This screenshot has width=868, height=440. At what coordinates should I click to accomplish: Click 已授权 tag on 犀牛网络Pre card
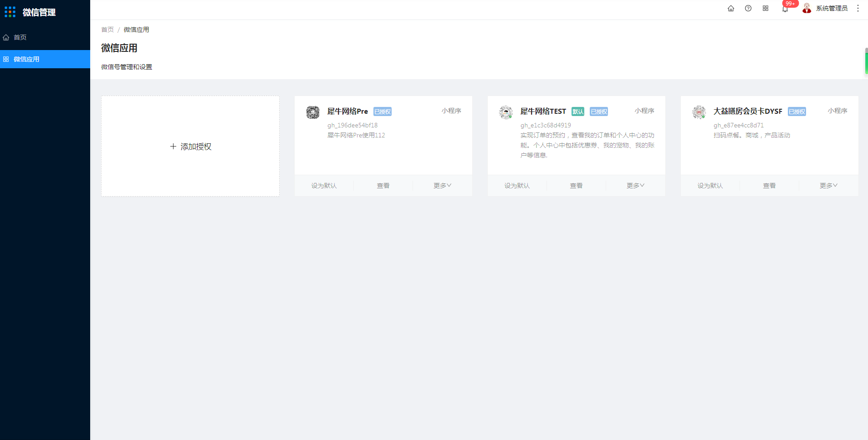(383, 111)
